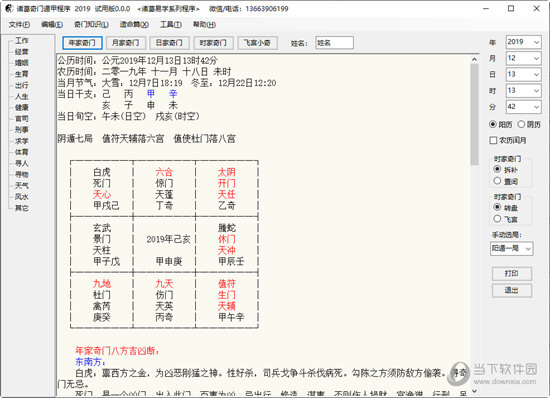The image size is (550, 398).
Task: Select 天气 in the topic tree
Action: click(21, 185)
